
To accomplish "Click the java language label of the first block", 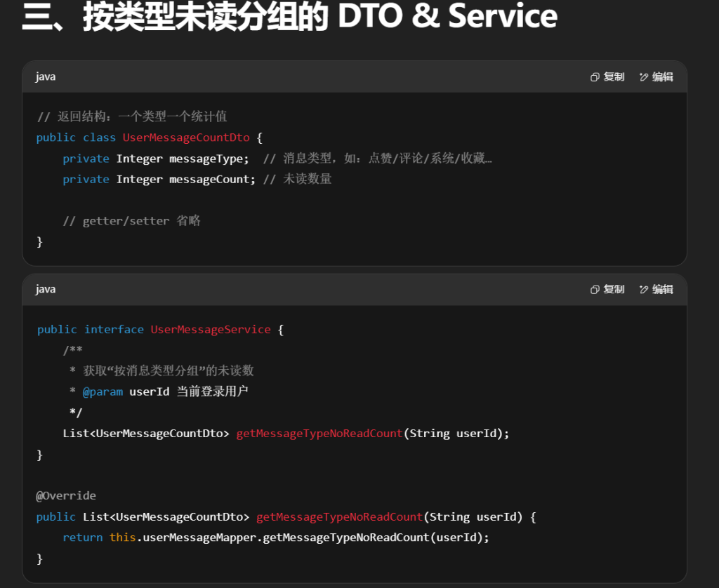I will (x=46, y=77).
